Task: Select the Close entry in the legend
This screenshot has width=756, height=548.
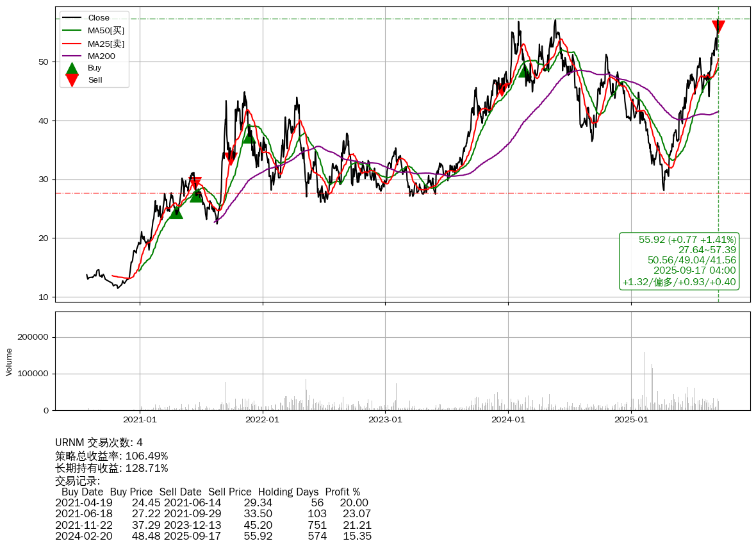Action: point(99,17)
